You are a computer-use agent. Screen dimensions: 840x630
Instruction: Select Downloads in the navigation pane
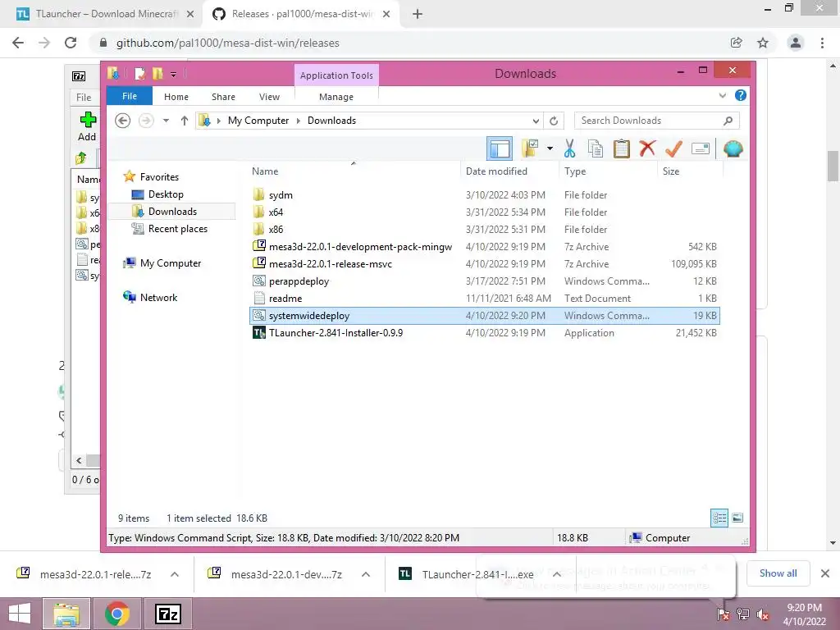pos(172,211)
